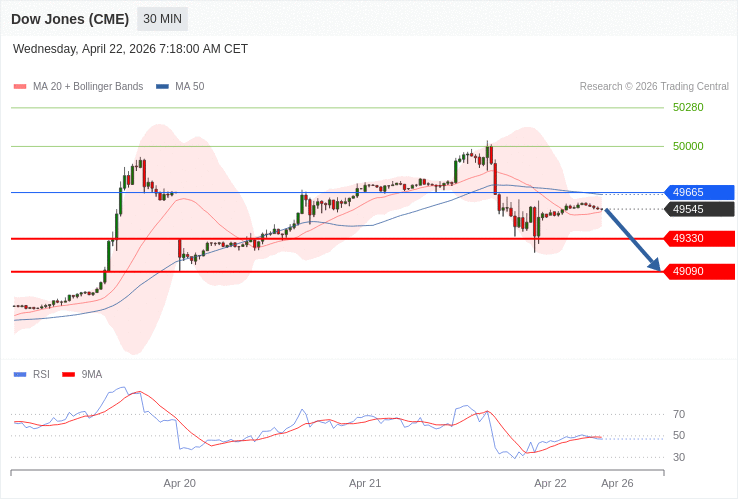The width and height of the screenshot is (738, 500).
Task: Click the 30 MIN timeframe badge
Action: (162, 19)
